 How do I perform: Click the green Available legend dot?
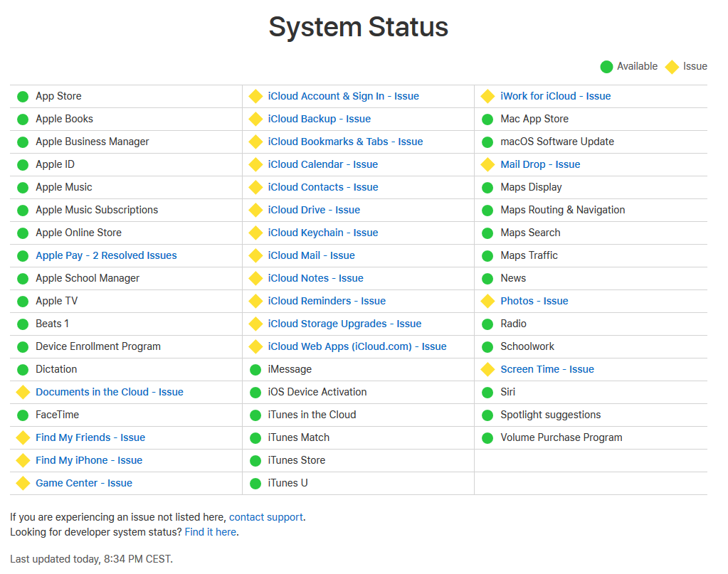point(606,67)
